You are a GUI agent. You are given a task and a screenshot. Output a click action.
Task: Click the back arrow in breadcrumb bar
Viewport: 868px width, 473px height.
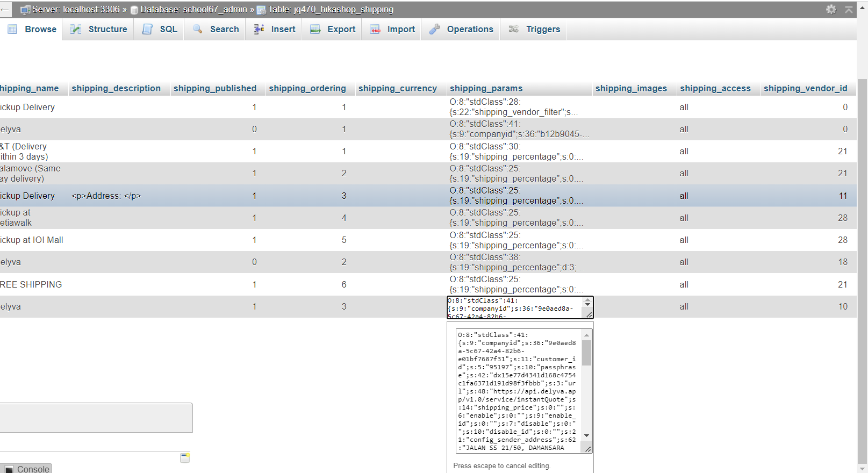coord(5,10)
